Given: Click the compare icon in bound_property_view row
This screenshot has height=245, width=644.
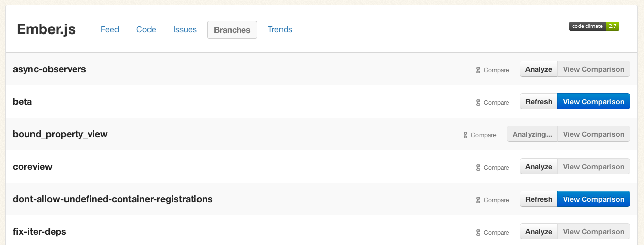Looking at the screenshot, I should click(465, 135).
